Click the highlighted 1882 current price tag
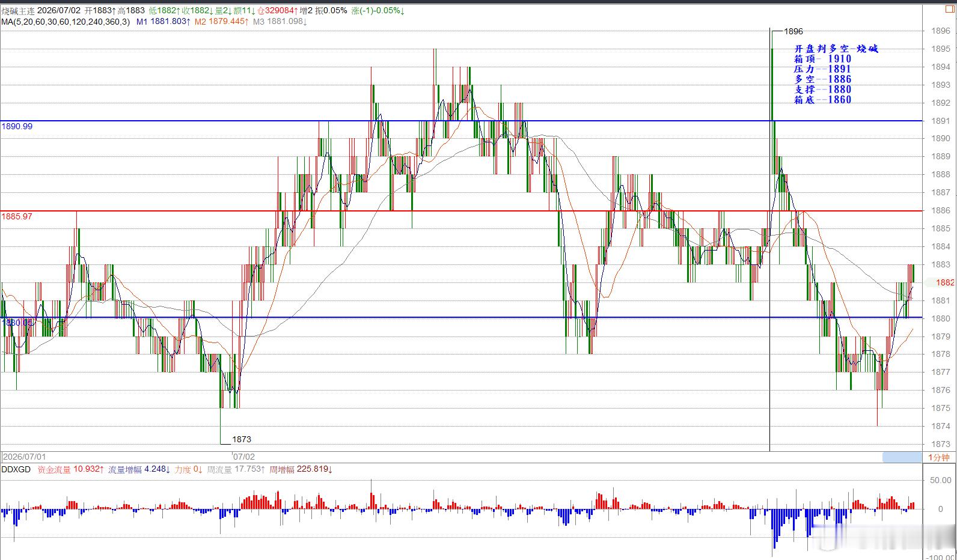Screen dimensions: 957x560 945,282
